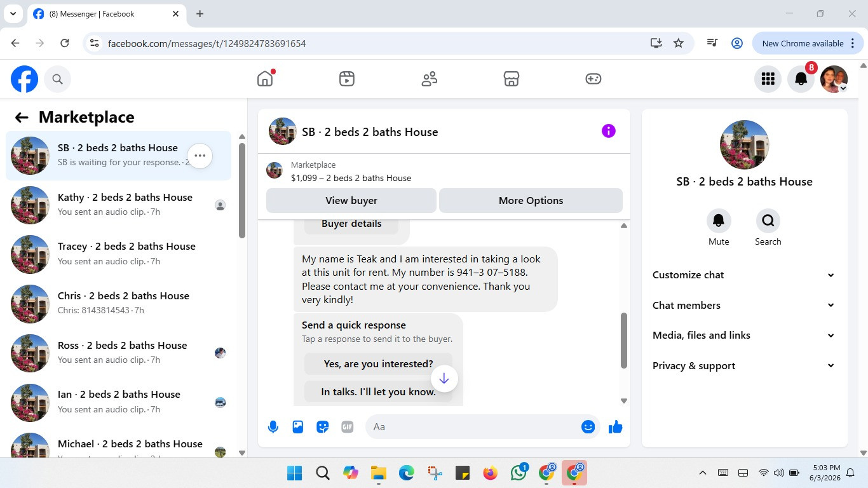
Task: Open the Facebook menu grid icon
Action: pos(768,79)
